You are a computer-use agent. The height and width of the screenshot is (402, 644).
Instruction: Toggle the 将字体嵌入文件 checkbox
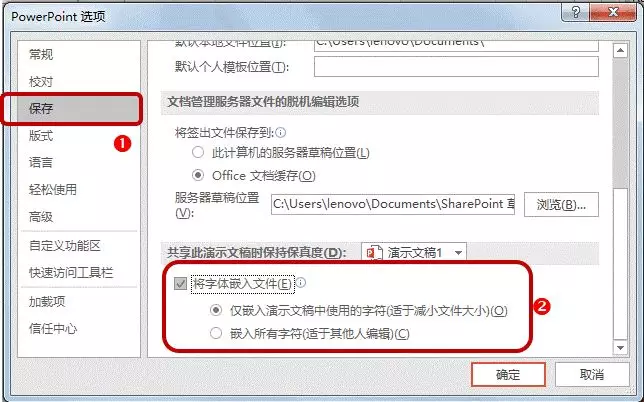click(x=181, y=283)
